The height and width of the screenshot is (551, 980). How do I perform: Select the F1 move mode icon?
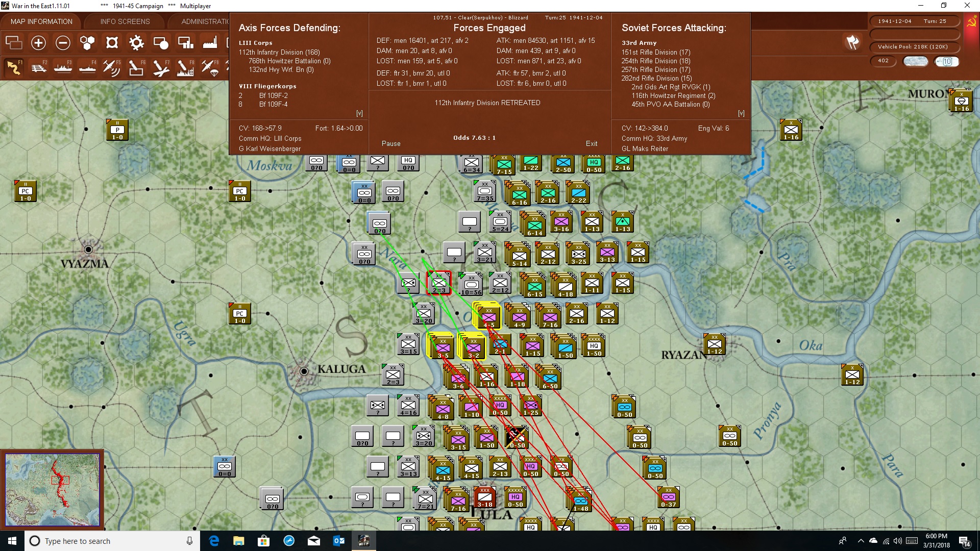coord(14,67)
